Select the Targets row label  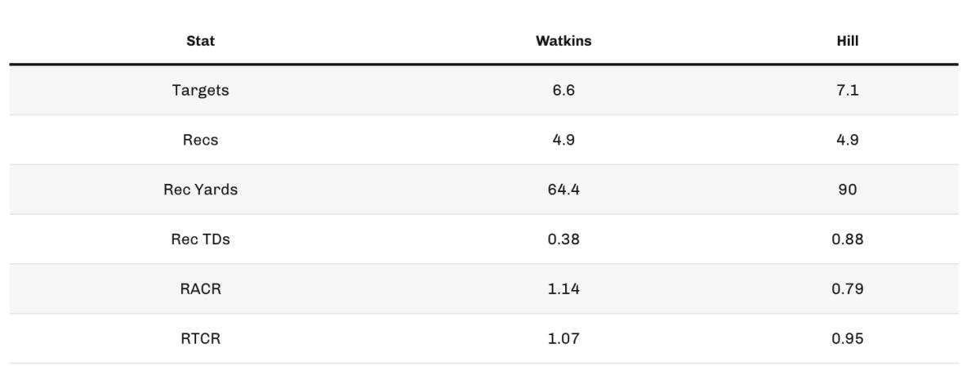[200, 91]
